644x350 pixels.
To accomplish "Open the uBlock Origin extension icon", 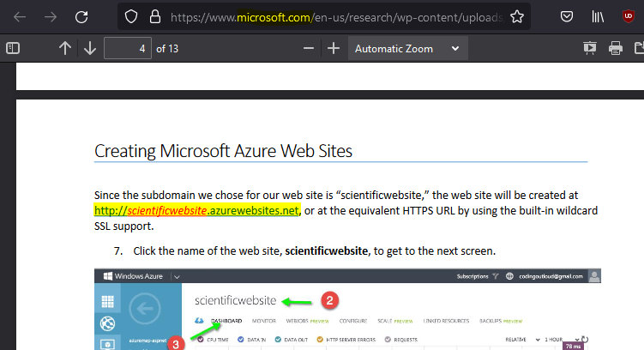I will (x=629, y=16).
